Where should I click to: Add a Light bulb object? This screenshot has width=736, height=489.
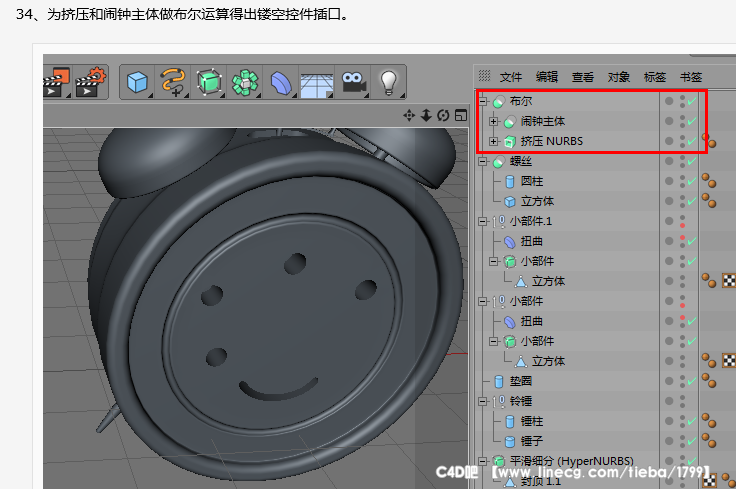click(389, 83)
